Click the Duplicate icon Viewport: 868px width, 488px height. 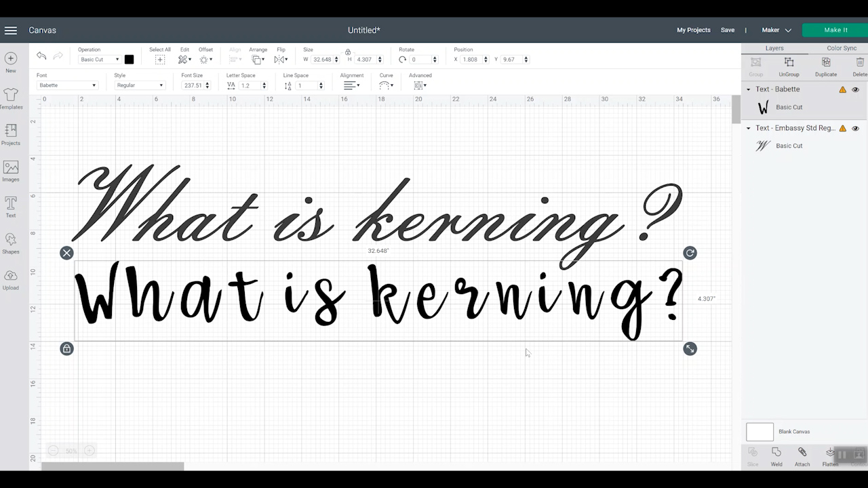(826, 62)
